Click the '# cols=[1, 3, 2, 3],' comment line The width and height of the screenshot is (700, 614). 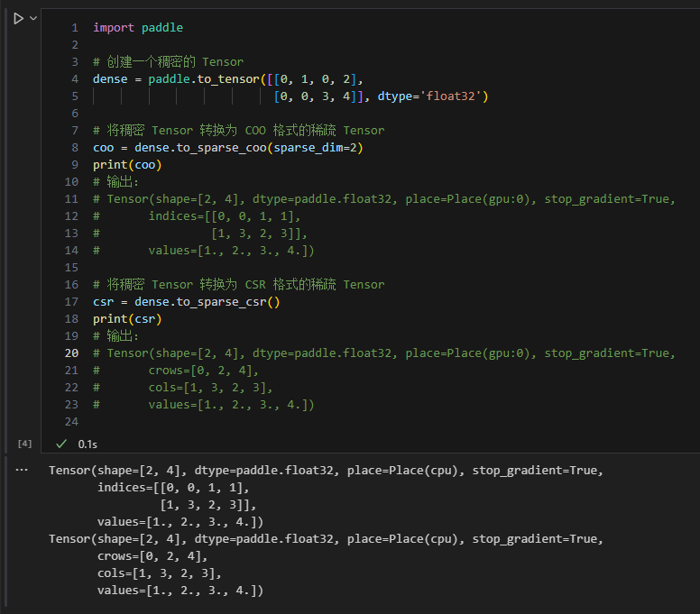click(x=182, y=388)
